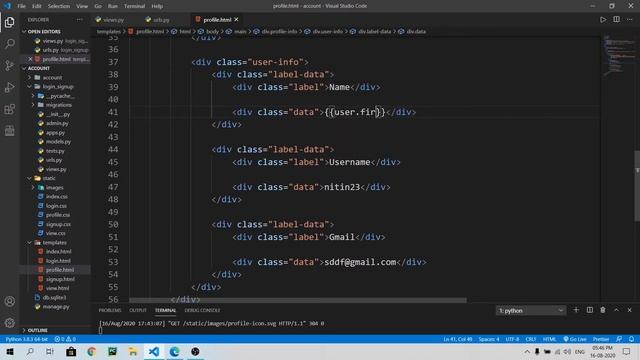Close profile.html in Open Editors list
Viewport: 640px width, 360px height.
point(30,59)
